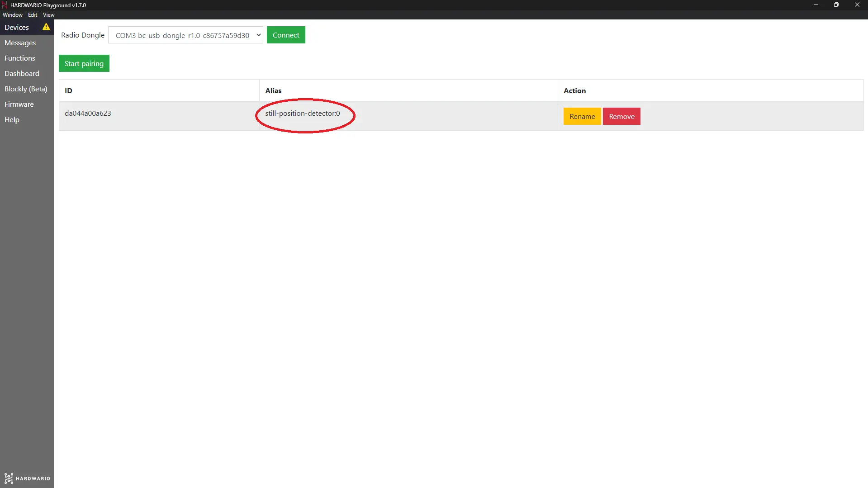Viewport: 868px width, 488px height.
Task: Select alias still-position-detector:0 text
Action: coord(303,113)
